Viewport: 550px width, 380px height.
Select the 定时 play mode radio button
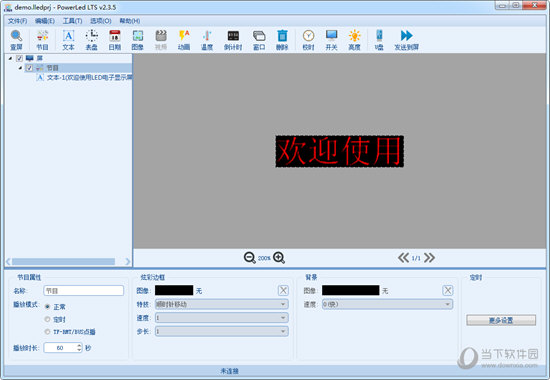pos(47,319)
